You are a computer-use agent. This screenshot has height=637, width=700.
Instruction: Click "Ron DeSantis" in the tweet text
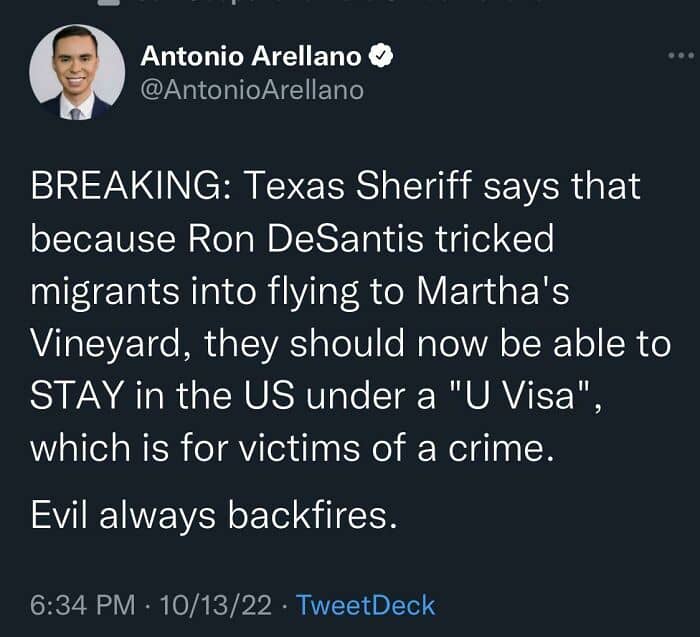301,239
